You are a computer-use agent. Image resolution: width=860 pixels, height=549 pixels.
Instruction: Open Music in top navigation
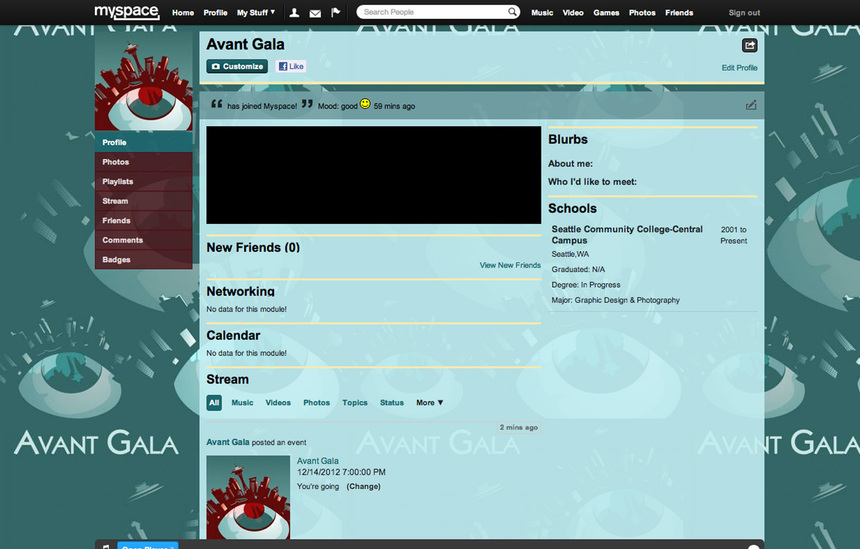point(542,13)
